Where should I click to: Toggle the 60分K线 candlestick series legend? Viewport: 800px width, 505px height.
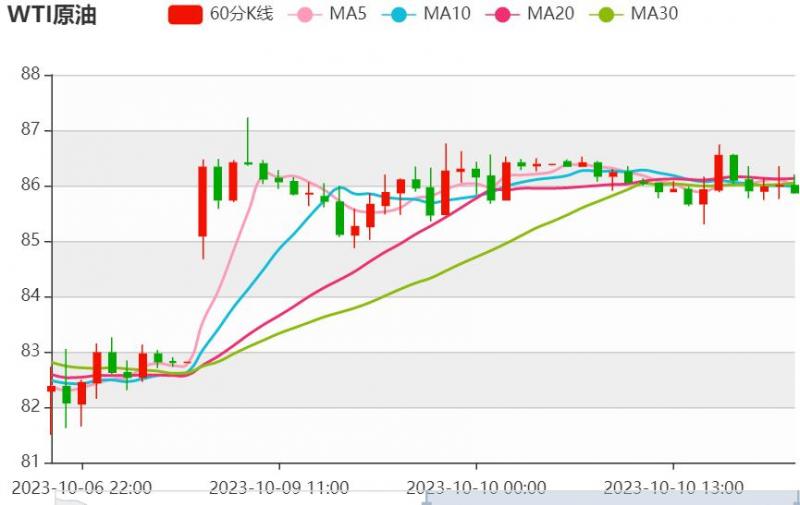pos(221,14)
